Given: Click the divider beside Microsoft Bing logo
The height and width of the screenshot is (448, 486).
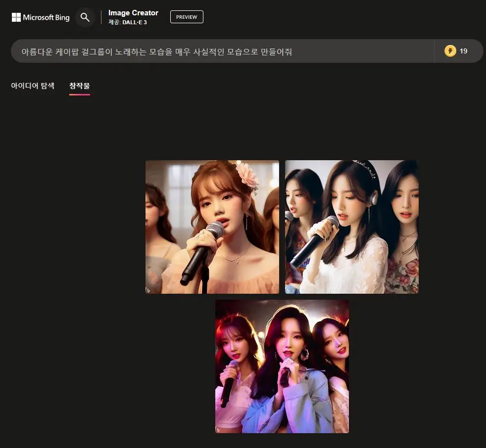Looking at the screenshot, I should pyautogui.click(x=100, y=17).
